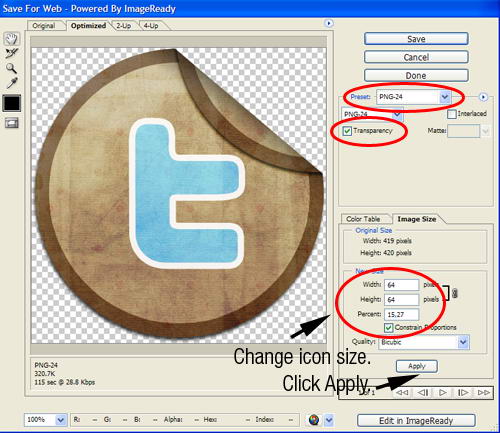Click the Save button
Image resolution: width=500 pixels, height=433 pixels.
416,39
